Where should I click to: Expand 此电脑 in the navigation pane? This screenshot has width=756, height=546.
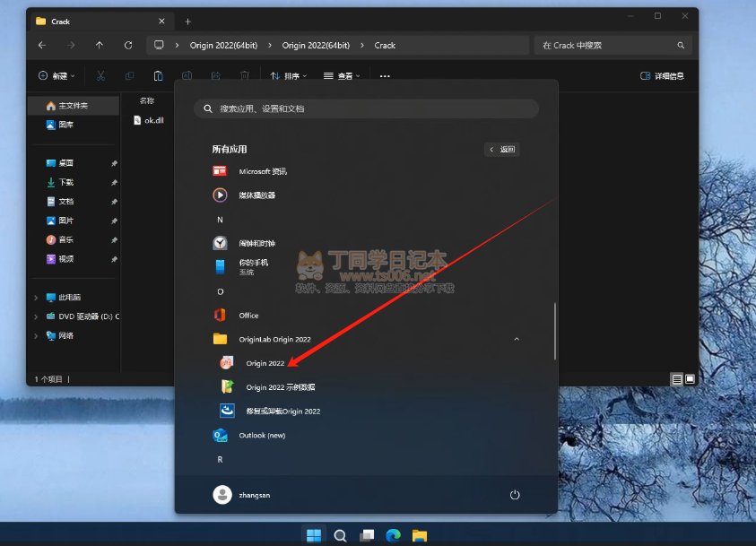tap(36, 298)
